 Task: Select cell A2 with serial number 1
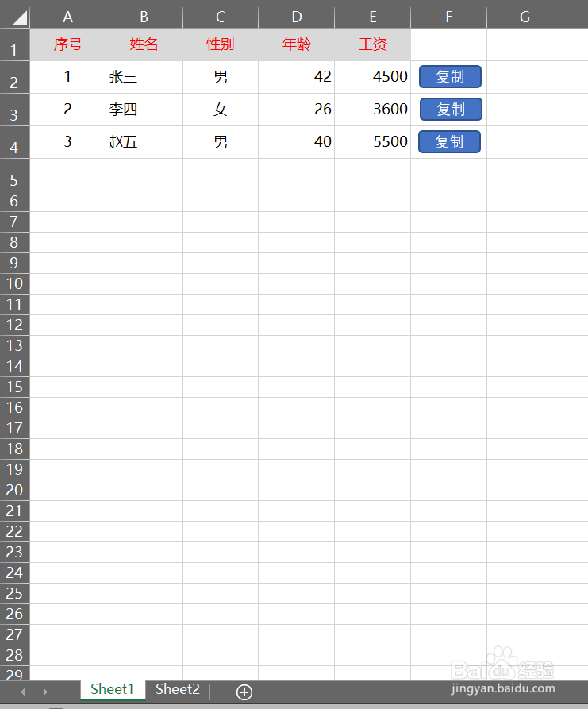(67, 77)
